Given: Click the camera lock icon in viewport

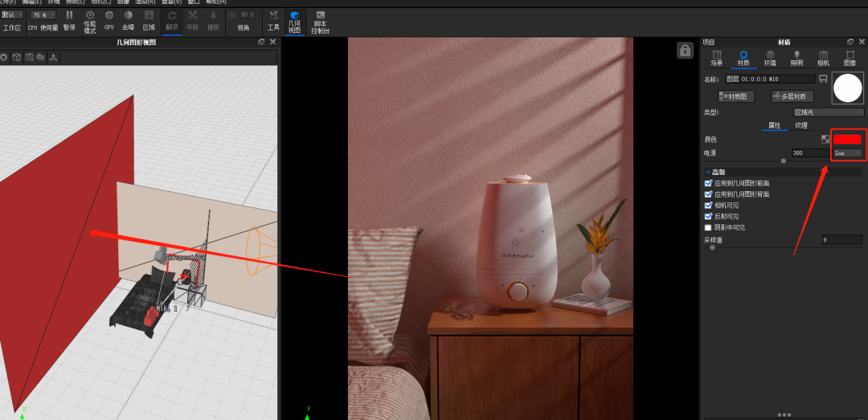Looking at the screenshot, I should coord(685,51).
